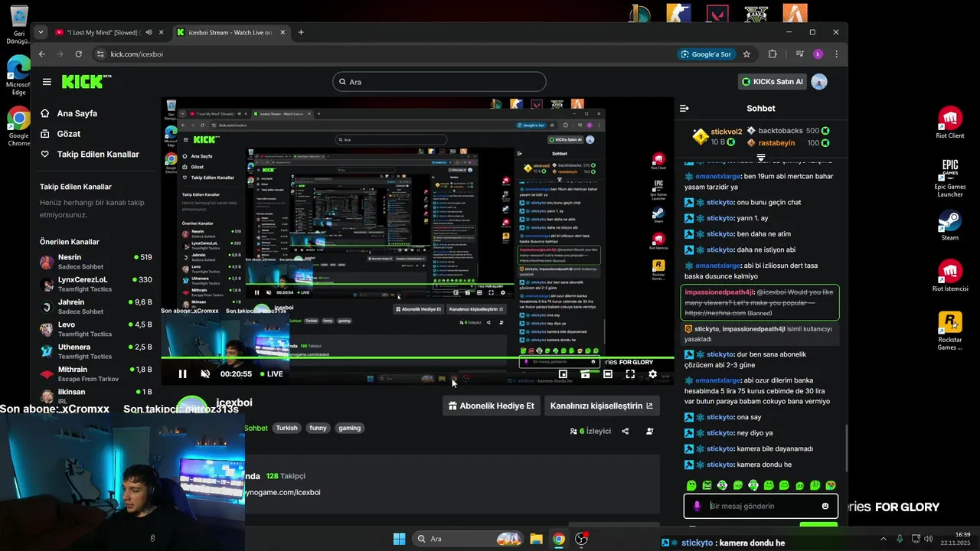The image size is (980, 551).
Task: Click Google'a Sor button in address bar
Action: [706, 54]
